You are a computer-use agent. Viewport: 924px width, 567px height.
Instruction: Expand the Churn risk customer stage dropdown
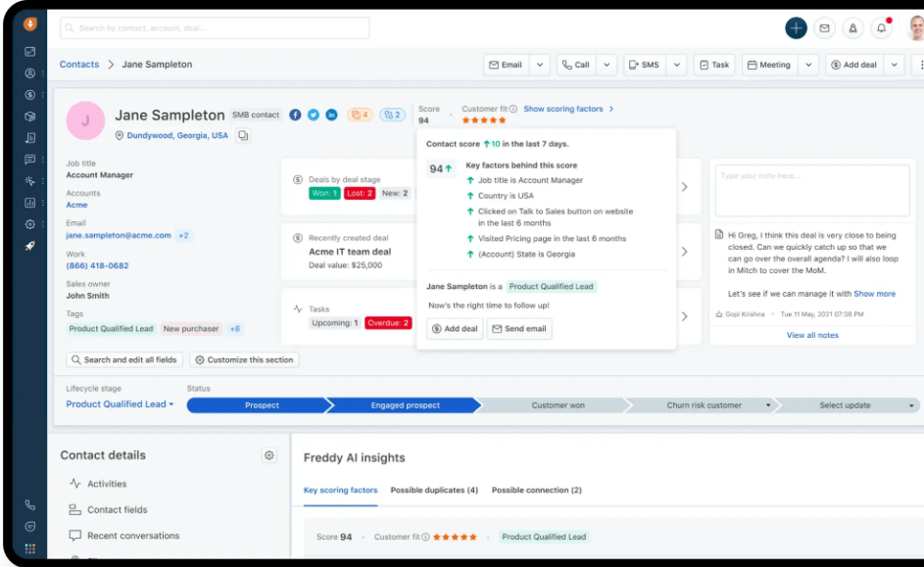[768, 405]
